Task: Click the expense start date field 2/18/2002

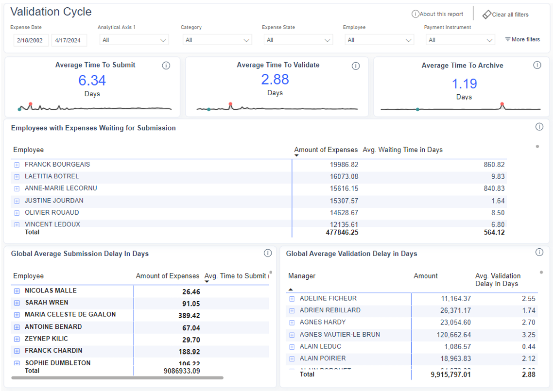Action: 31,40
